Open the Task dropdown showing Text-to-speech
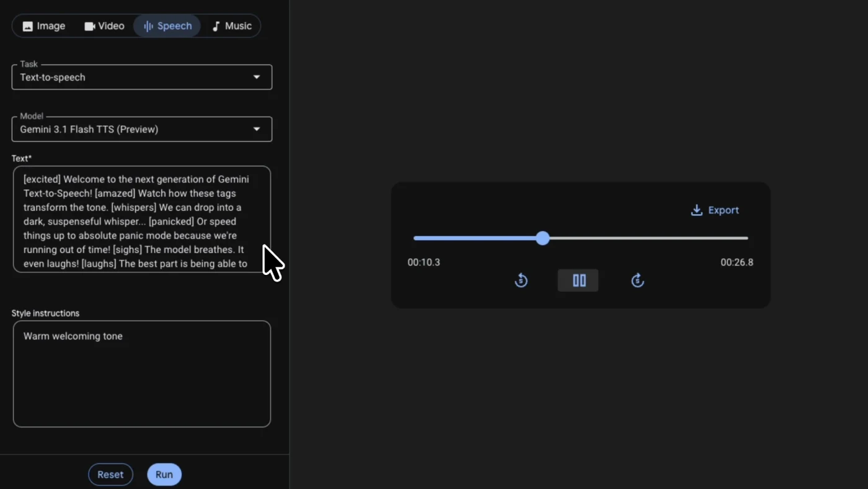This screenshot has height=489, width=868. pyautogui.click(x=142, y=77)
